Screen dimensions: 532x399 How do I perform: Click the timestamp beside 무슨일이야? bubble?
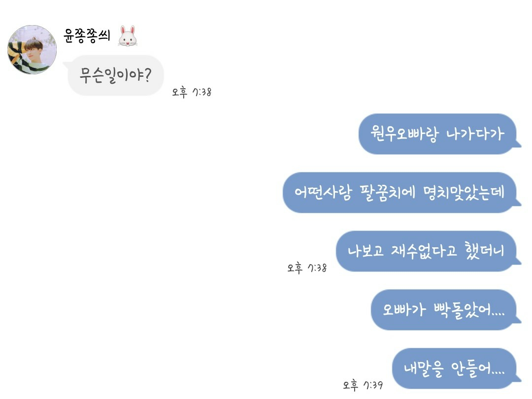tap(192, 92)
